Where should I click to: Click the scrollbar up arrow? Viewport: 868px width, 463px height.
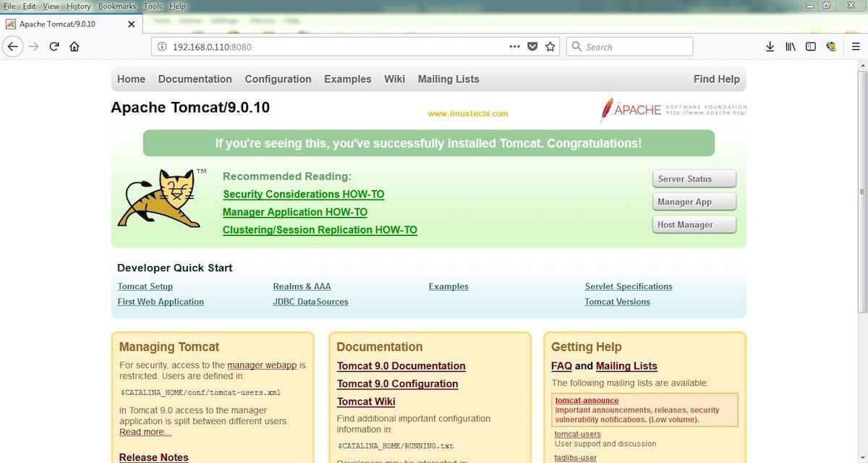tap(862, 65)
